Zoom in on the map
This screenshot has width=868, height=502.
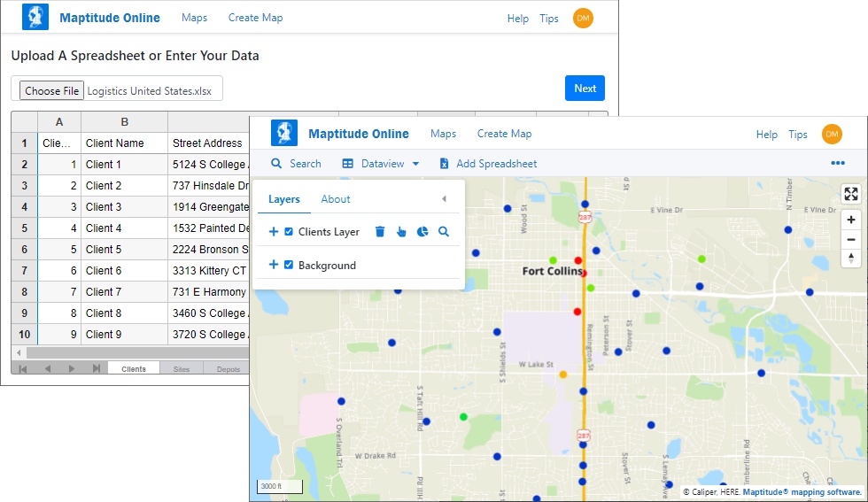[x=850, y=220]
